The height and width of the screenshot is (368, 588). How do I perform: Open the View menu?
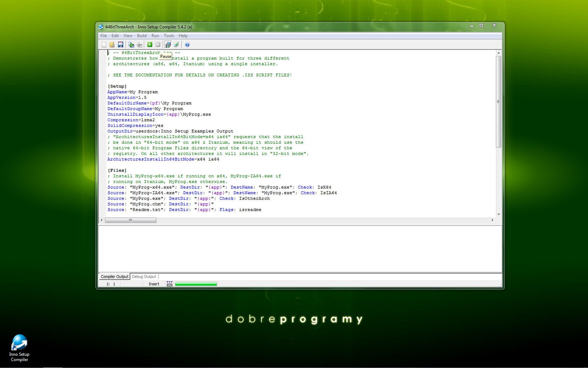pos(128,36)
